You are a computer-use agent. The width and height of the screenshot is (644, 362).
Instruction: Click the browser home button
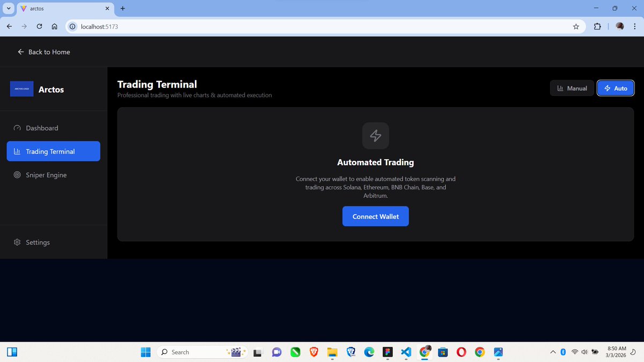[x=54, y=26]
